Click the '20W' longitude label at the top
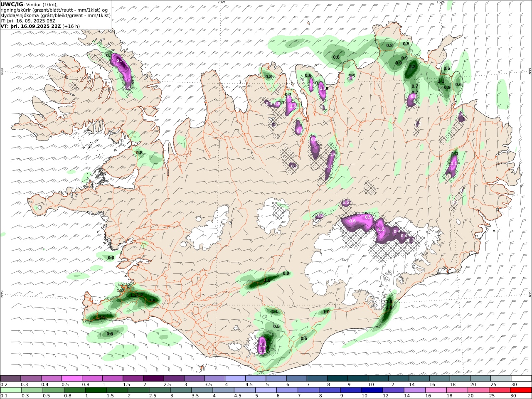 221,2
